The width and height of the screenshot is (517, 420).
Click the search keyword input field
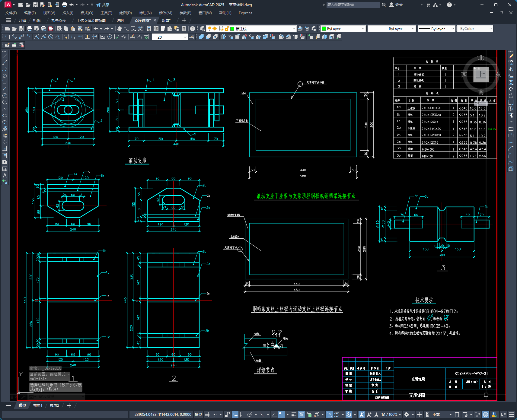pyautogui.click(x=353, y=5)
